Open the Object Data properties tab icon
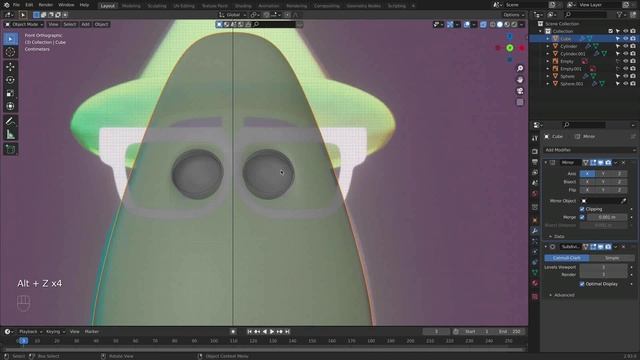Viewport: 640px width, 360px height. click(535, 272)
